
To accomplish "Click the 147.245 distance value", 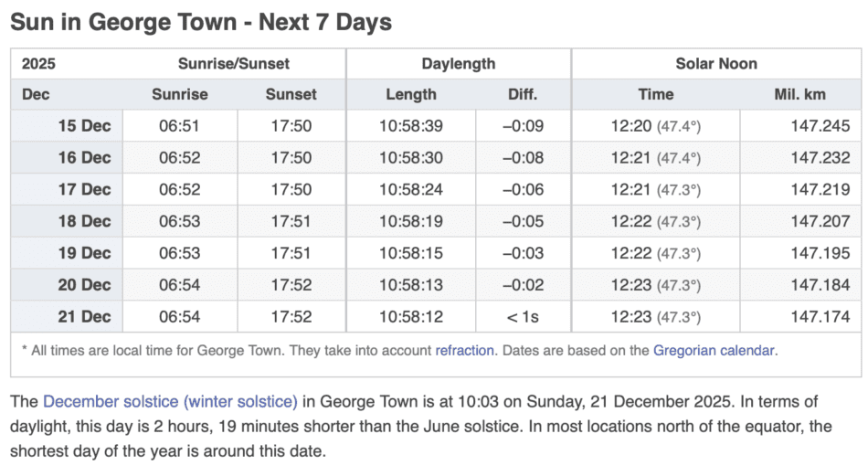I will 820,126.
